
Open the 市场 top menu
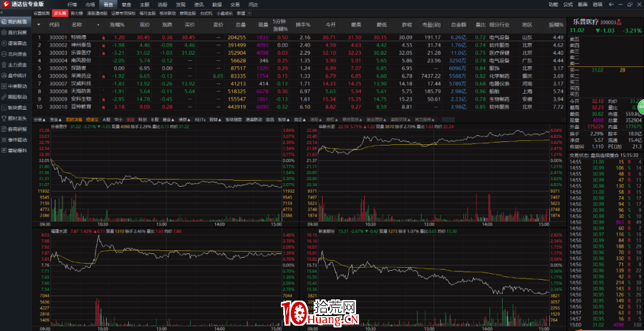(90, 5)
